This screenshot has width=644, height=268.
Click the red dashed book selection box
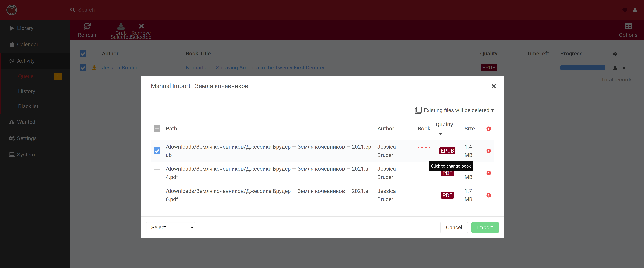[424, 151]
